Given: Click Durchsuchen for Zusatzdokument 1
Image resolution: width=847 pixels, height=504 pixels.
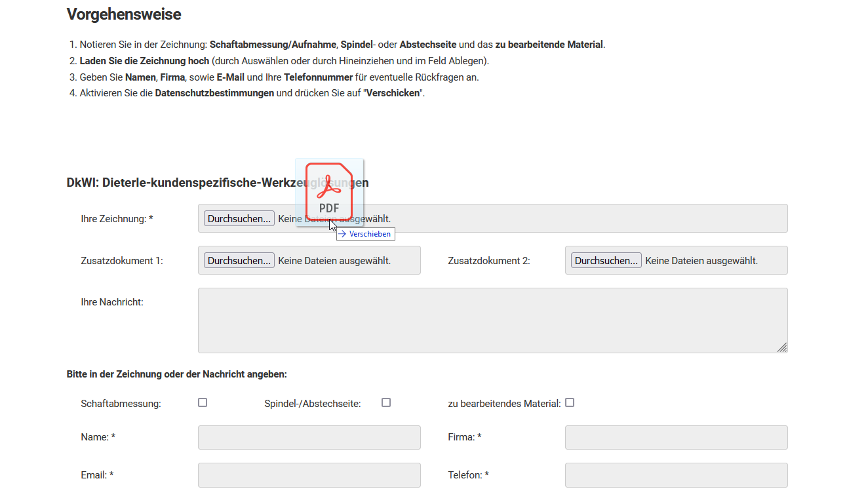Looking at the screenshot, I should pos(239,260).
